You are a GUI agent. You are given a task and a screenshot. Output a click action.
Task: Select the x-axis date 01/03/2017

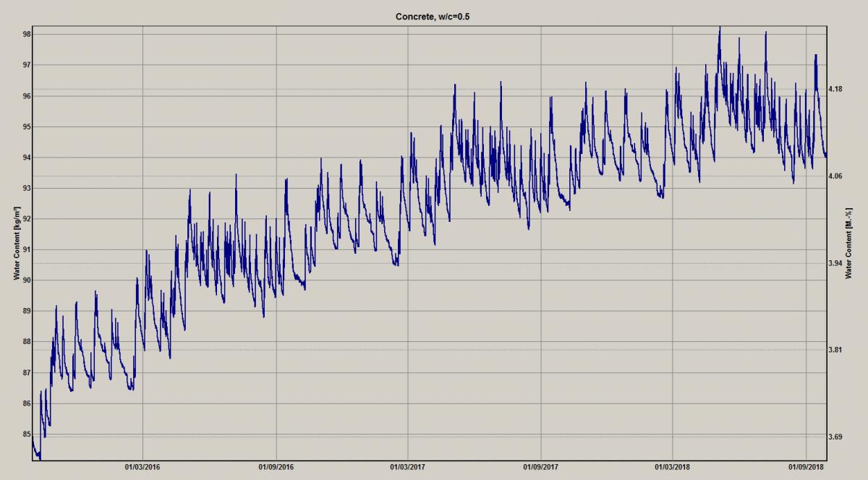(407, 468)
